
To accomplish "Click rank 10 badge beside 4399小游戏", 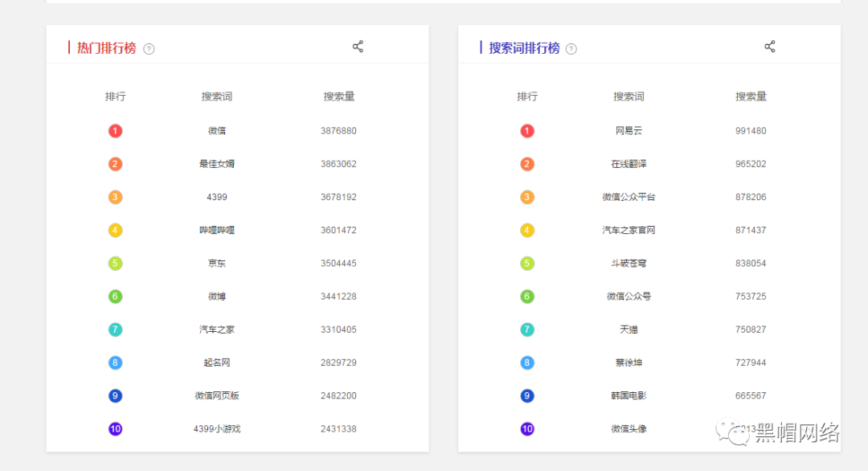I will [115, 429].
